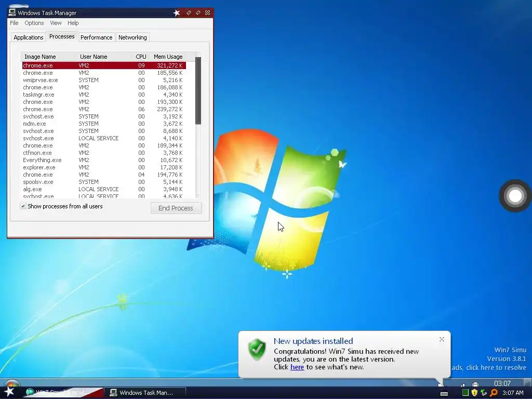Select the ctfmon.exe process row
Image resolution: width=532 pixels, height=399 pixels.
[104, 153]
